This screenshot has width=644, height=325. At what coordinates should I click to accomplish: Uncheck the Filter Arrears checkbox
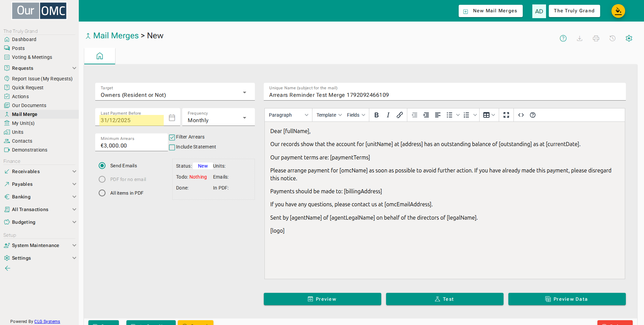click(x=172, y=138)
